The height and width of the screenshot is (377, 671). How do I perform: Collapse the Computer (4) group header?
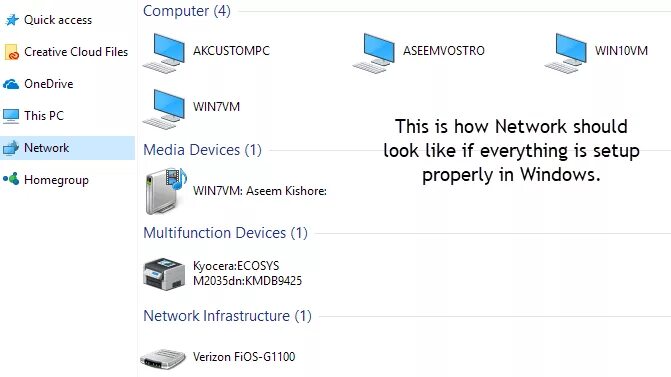(x=187, y=11)
